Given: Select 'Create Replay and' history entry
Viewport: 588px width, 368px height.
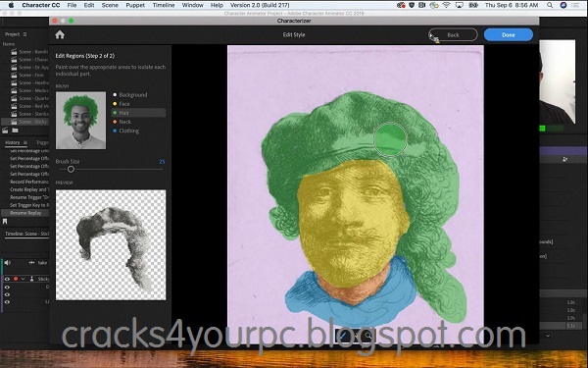Looking at the screenshot, I should 29,189.
